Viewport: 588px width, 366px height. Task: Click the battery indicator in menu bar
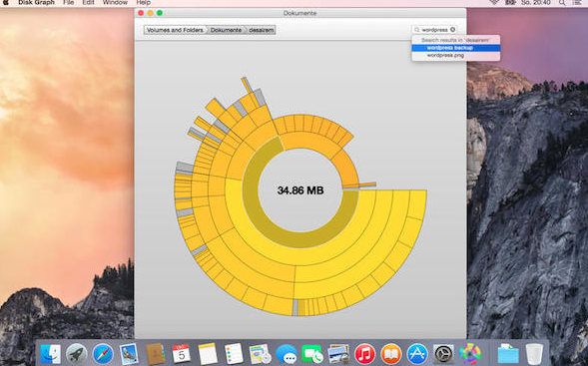point(510,2)
